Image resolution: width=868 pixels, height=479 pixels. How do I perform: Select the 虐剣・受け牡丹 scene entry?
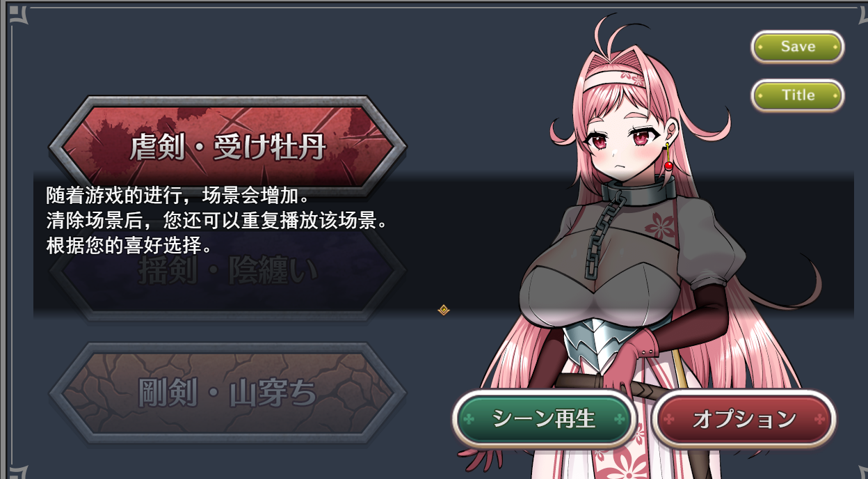click(227, 147)
